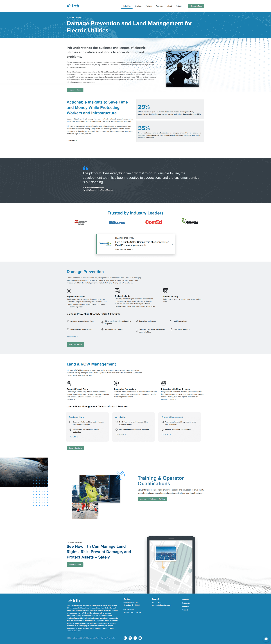Click the Deliver Insights icon

[x=117, y=291]
